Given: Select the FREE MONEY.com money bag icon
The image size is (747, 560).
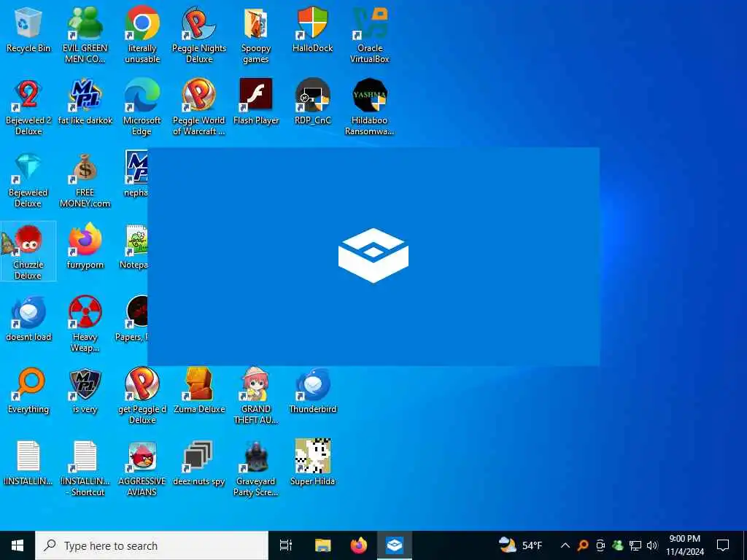Looking at the screenshot, I should coord(85,180).
